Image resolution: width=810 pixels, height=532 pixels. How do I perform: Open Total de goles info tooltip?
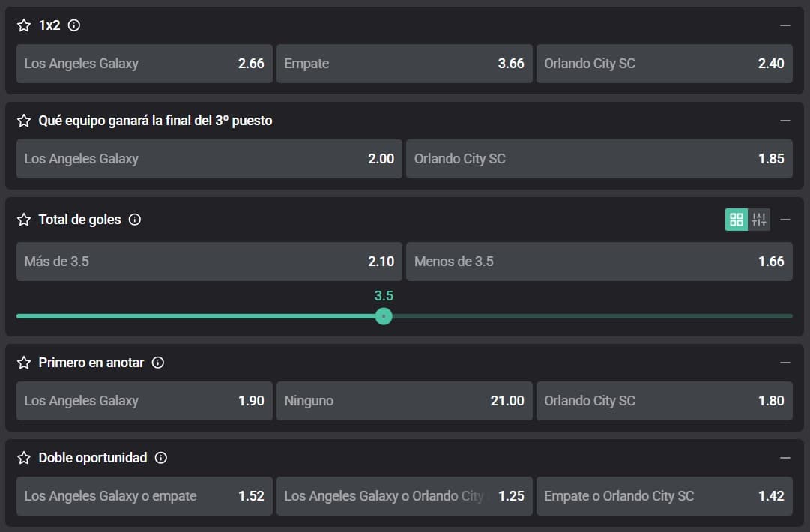[135, 220]
